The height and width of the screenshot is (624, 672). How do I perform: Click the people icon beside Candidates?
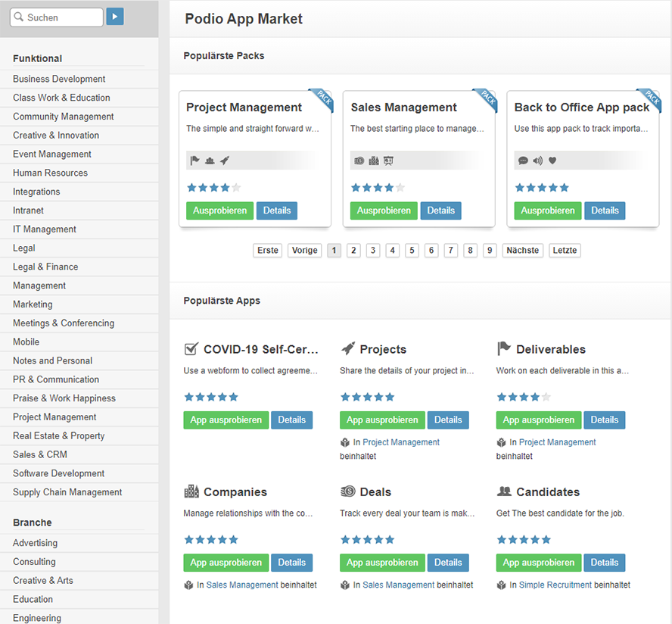pos(504,491)
